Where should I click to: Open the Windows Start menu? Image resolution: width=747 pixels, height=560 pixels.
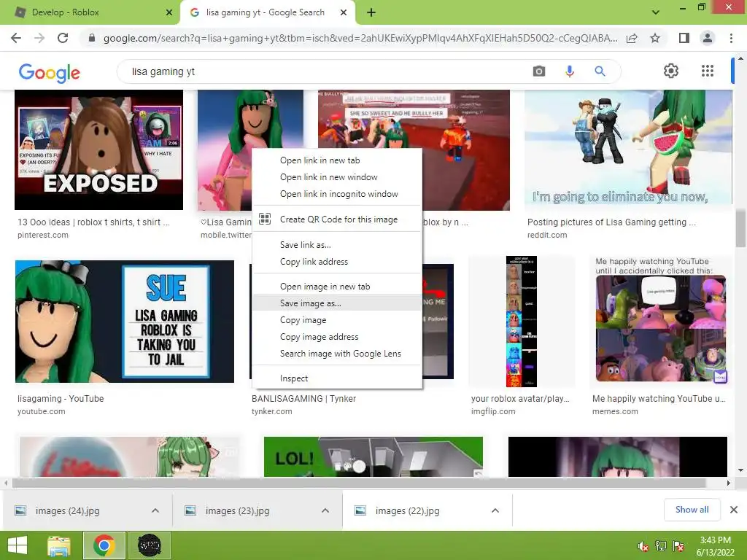click(18, 545)
